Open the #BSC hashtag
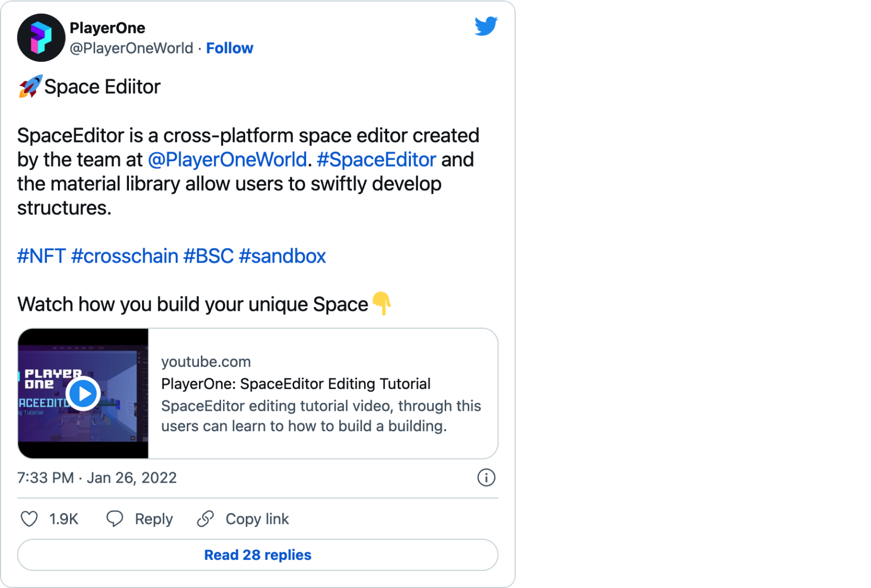 209,256
